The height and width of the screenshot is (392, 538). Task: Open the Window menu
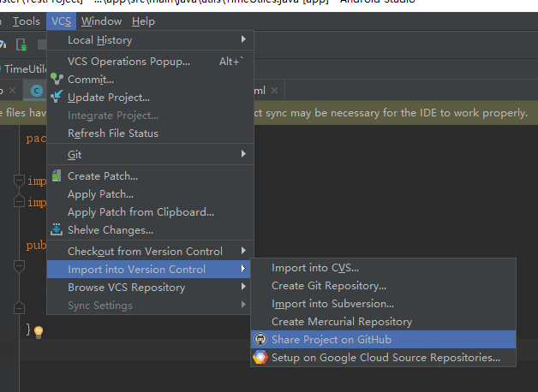101,21
